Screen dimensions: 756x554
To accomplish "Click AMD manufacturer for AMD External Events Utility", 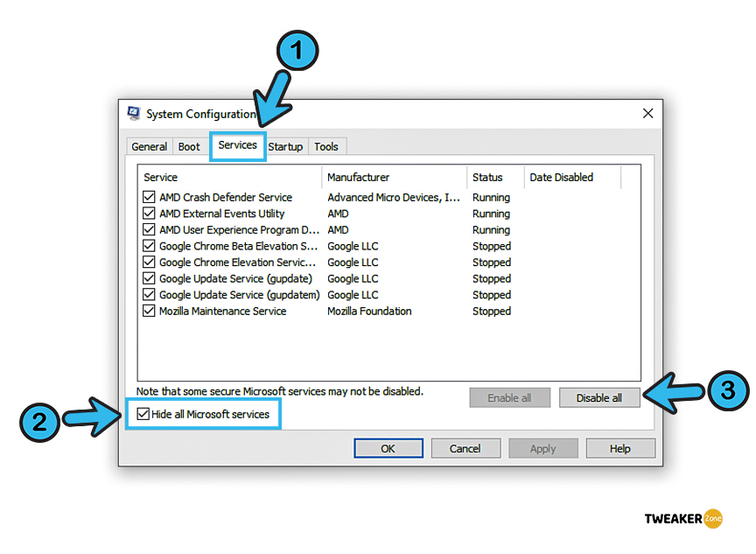I will [338, 214].
